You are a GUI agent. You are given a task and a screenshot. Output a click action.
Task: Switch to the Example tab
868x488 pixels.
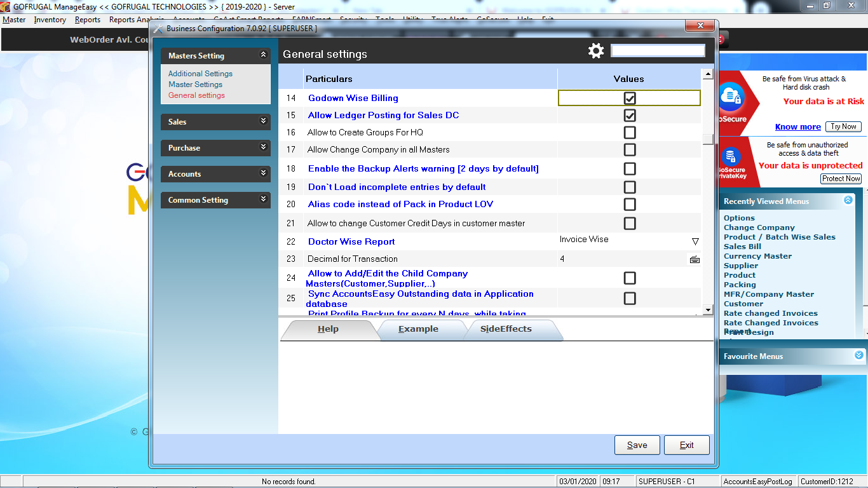click(418, 329)
